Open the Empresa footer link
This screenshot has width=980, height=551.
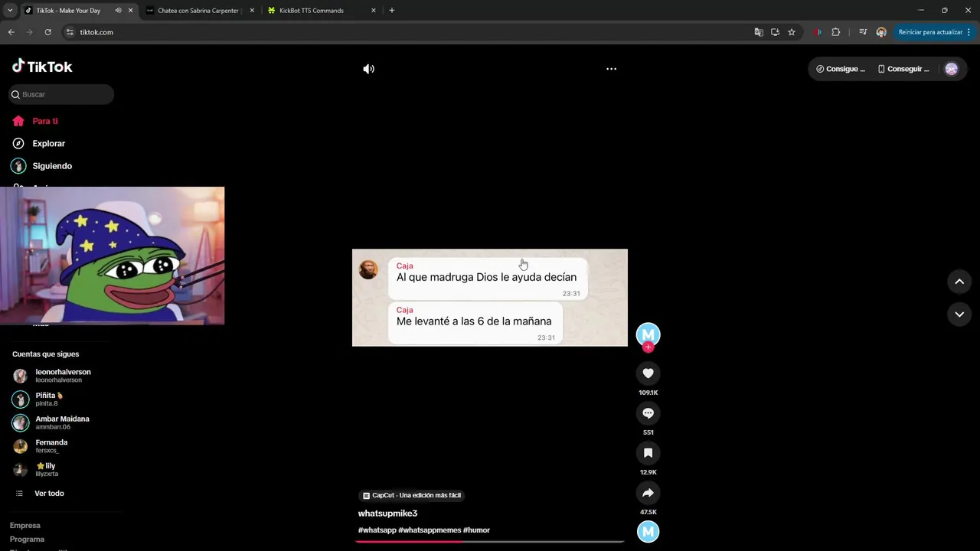click(24, 525)
